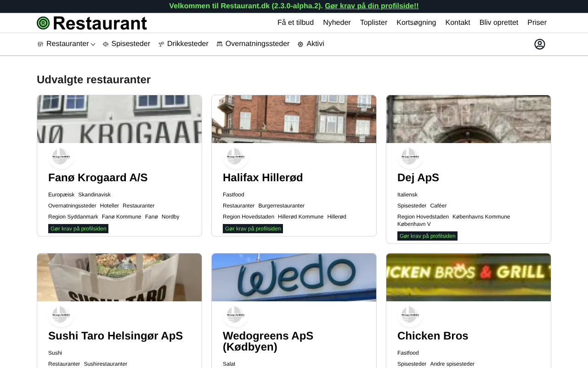Viewport: 588px width, 368px height.
Task: Open the Priser menu item
Action: [x=537, y=23]
